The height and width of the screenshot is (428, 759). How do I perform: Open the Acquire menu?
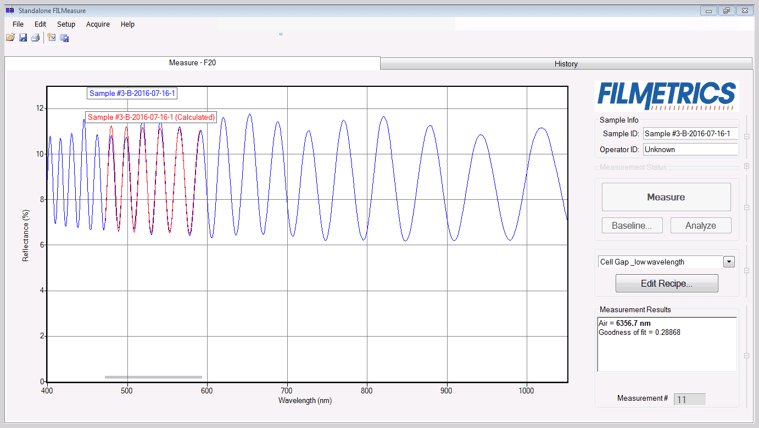[x=98, y=24]
